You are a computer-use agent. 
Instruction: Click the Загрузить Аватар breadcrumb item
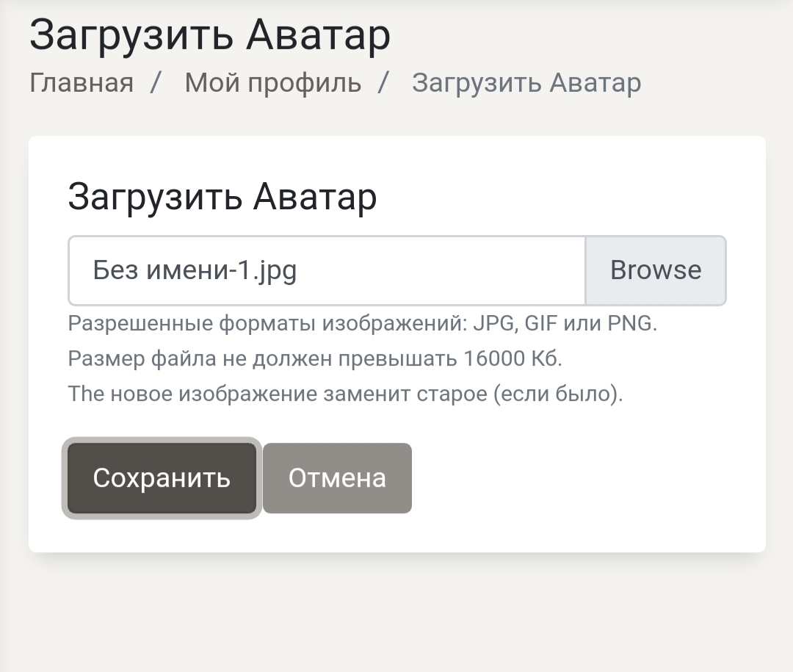coord(526,83)
